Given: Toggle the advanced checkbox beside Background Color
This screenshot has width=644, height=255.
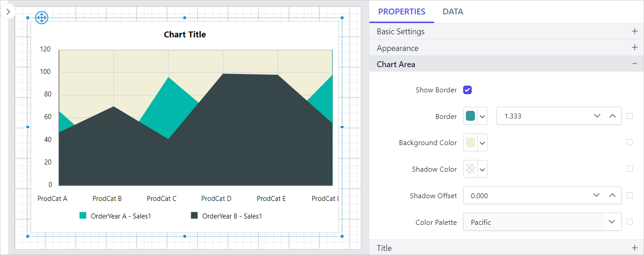Looking at the screenshot, I should (630, 142).
